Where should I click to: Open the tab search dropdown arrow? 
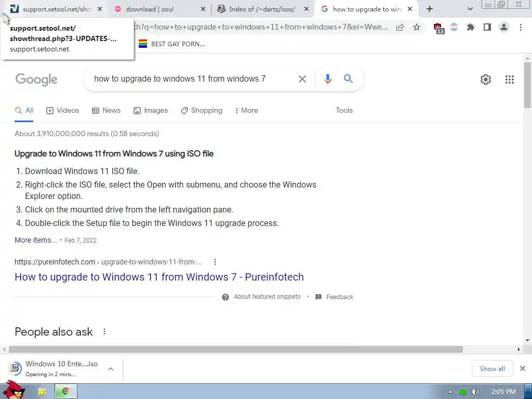coord(470,9)
